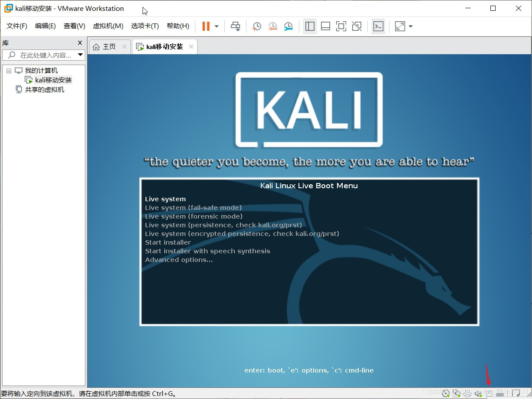Toggle the console view icon

pyautogui.click(x=378, y=26)
